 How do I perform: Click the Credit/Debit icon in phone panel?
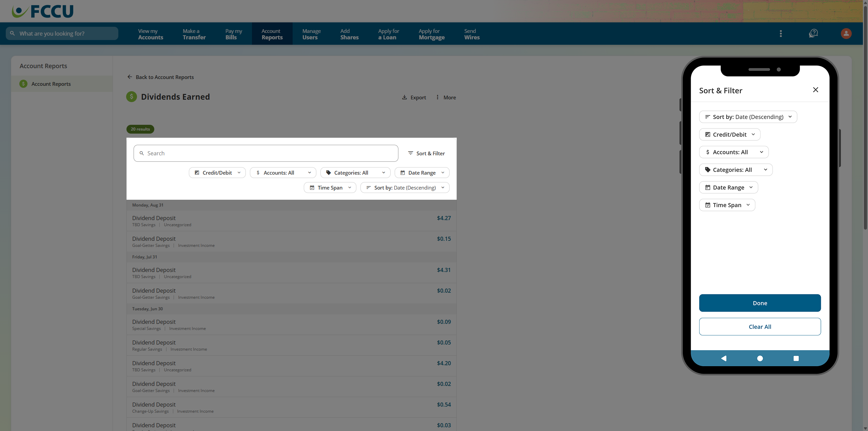[708, 134]
